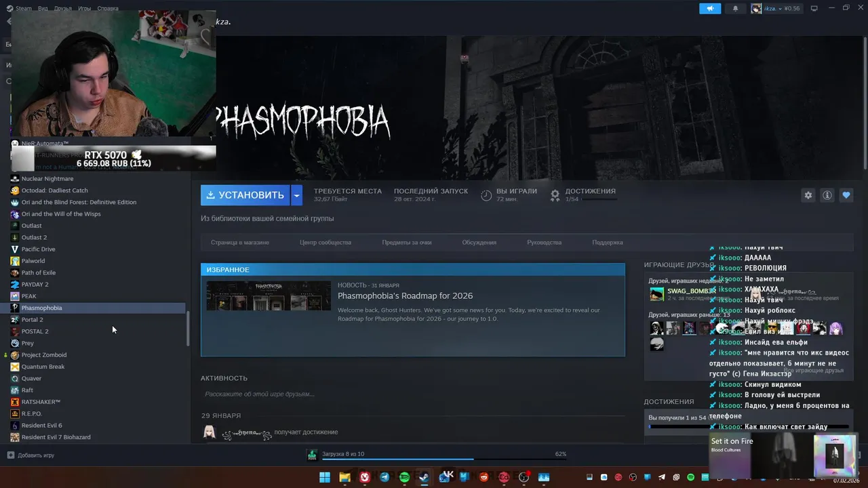Click the RATSHAKER game icon
The height and width of the screenshot is (488, 868).
15,402
